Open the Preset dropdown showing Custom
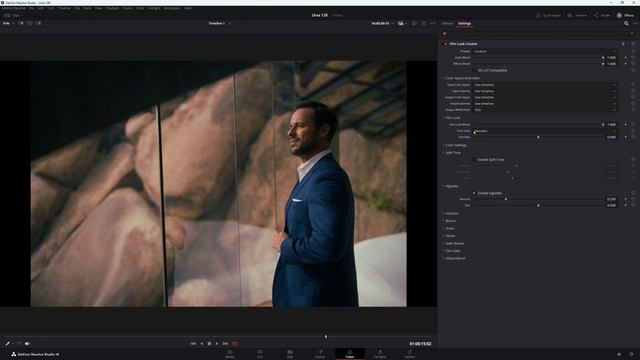640x360 pixels. pyautogui.click(x=545, y=51)
